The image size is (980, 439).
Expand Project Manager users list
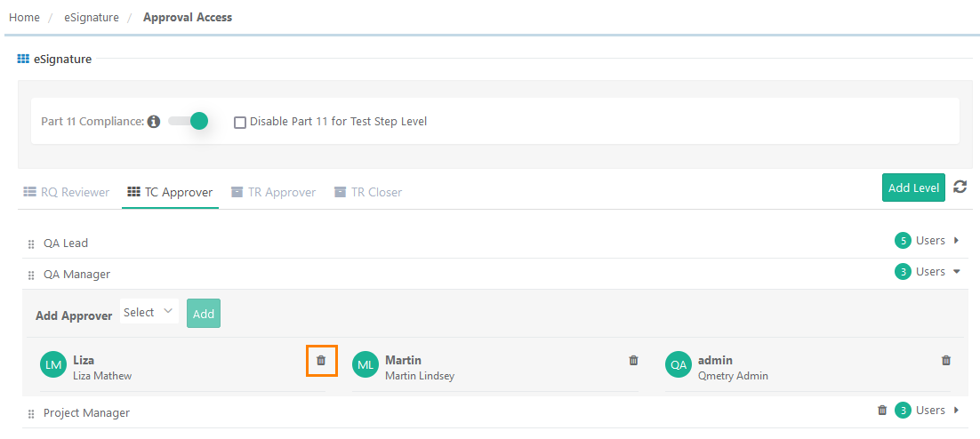pos(956,411)
